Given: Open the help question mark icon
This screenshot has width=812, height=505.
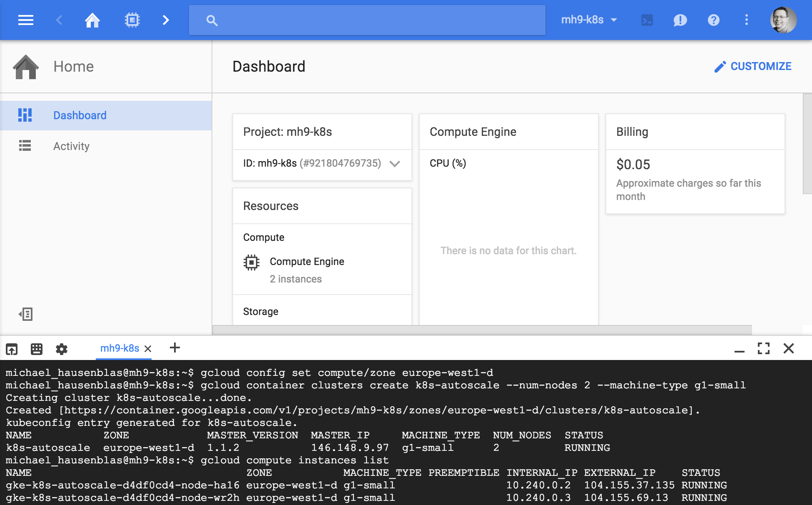Looking at the screenshot, I should point(713,20).
